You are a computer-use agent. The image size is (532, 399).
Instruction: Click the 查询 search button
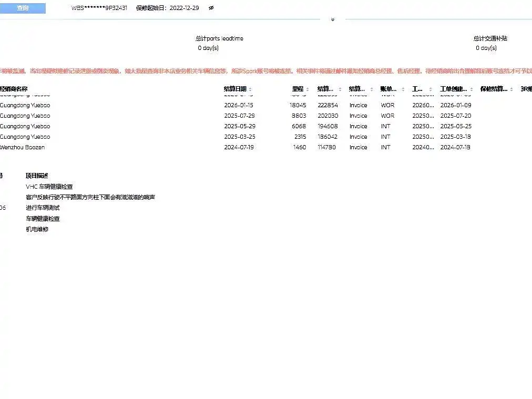click(23, 8)
